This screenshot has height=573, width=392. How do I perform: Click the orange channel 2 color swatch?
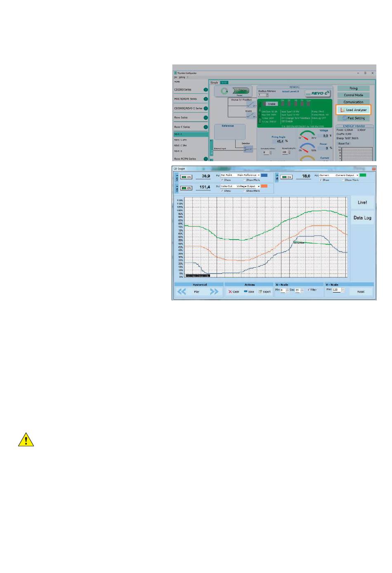point(264,186)
